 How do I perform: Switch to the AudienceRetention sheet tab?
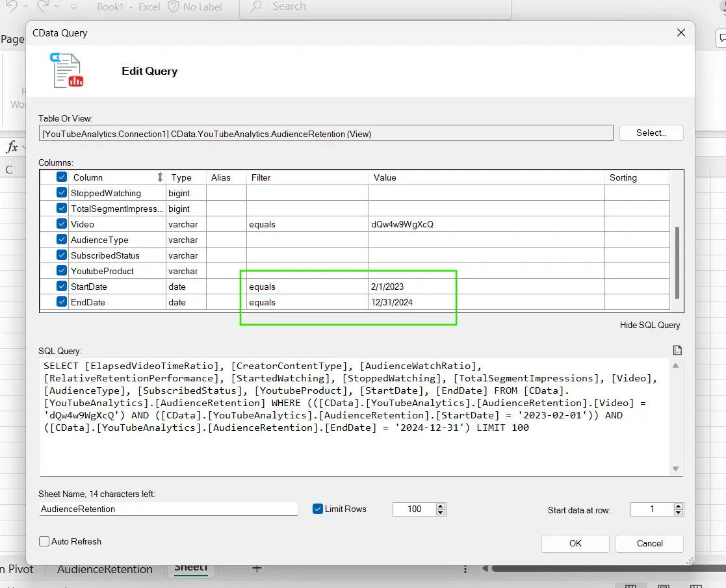pos(105,569)
